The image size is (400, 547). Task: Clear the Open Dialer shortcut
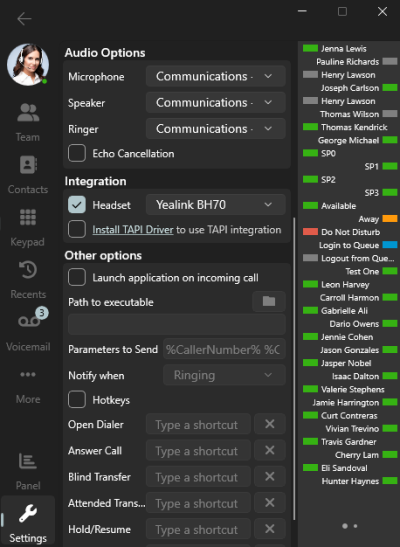click(270, 425)
